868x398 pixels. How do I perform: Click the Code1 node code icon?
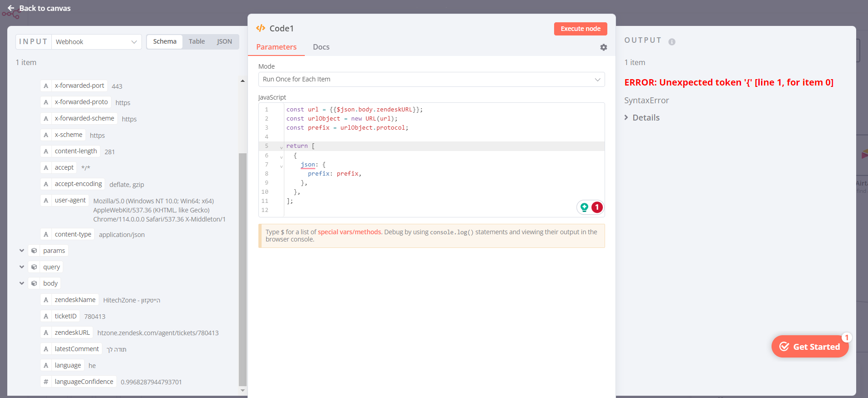(x=261, y=28)
